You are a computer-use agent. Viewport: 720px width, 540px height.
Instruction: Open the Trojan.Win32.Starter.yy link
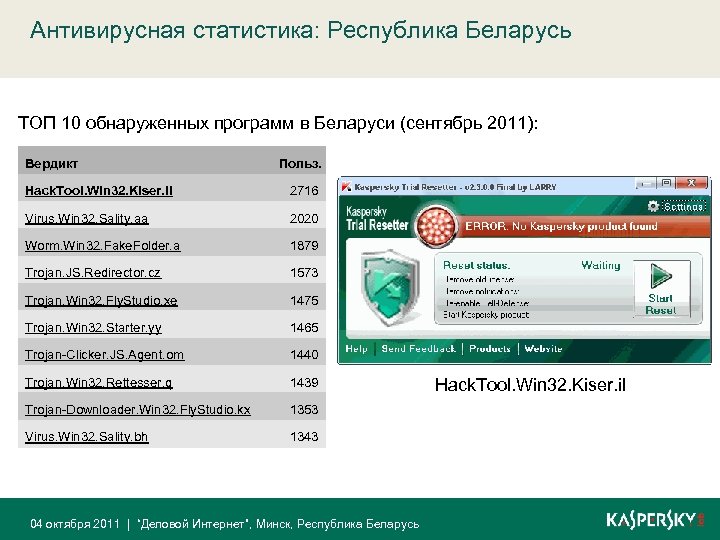tap(93, 327)
